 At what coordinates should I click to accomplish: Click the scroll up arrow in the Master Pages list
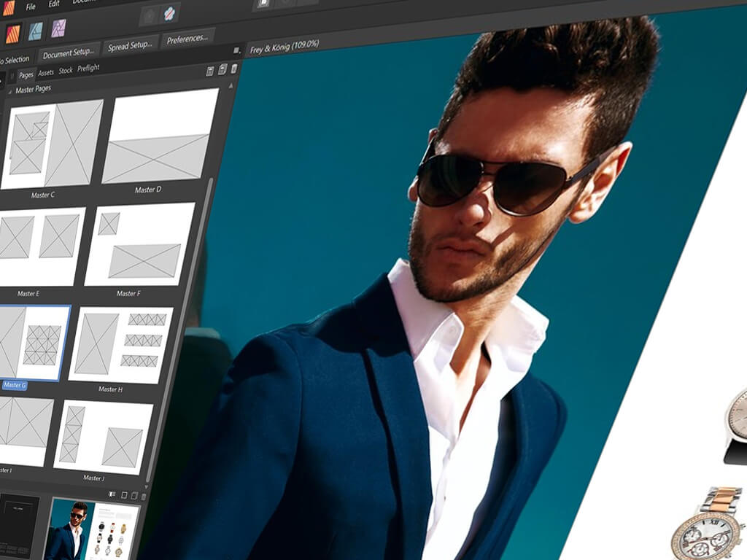coord(231,86)
